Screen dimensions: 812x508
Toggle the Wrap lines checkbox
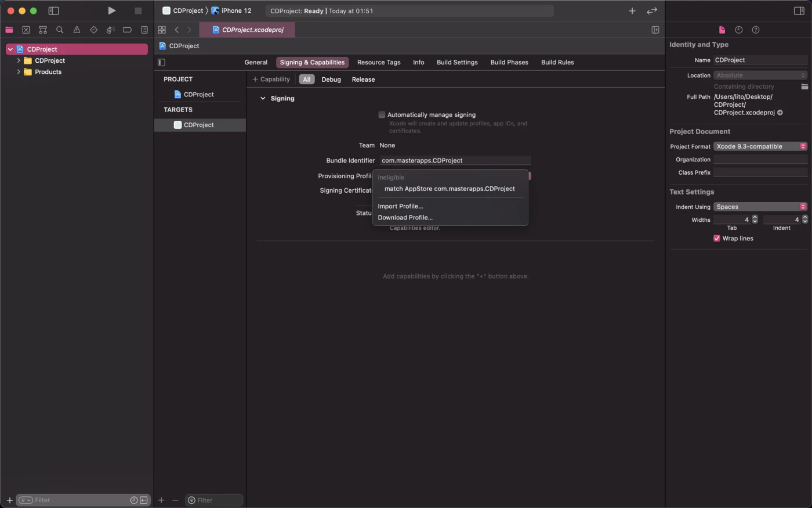[717, 239]
